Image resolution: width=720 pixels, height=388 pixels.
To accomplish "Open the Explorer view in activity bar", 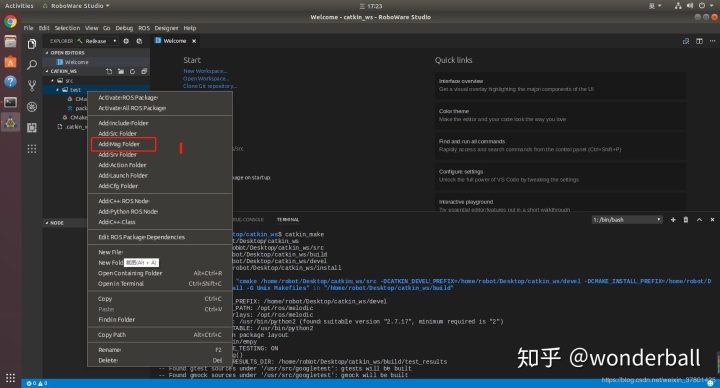I will pos(32,44).
